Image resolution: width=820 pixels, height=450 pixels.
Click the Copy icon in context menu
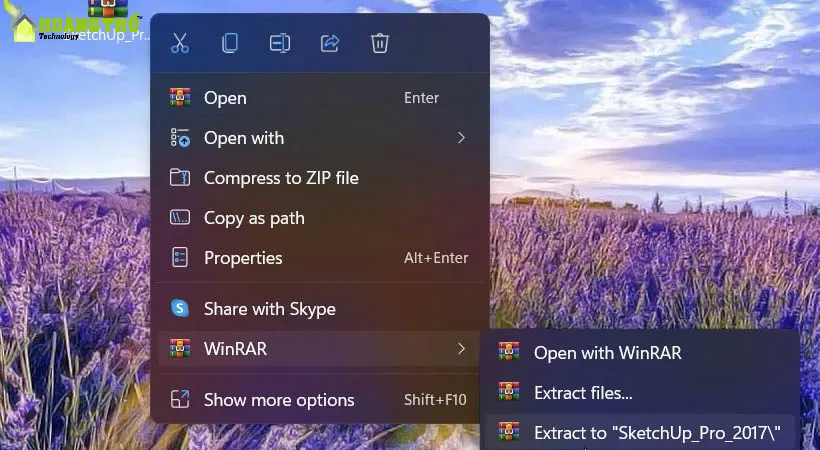pyautogui.click(x=230, y=43)
